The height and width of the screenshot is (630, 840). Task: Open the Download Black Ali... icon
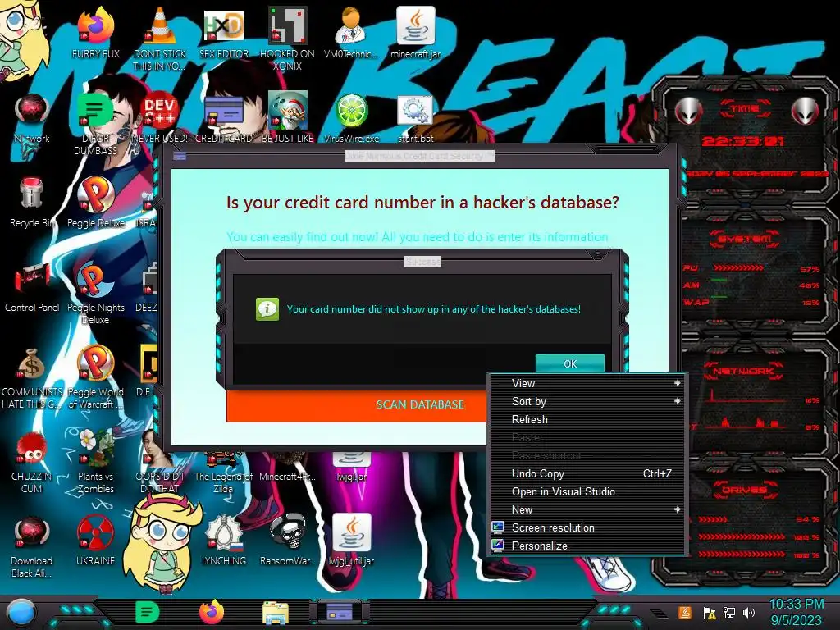(32, 533)
